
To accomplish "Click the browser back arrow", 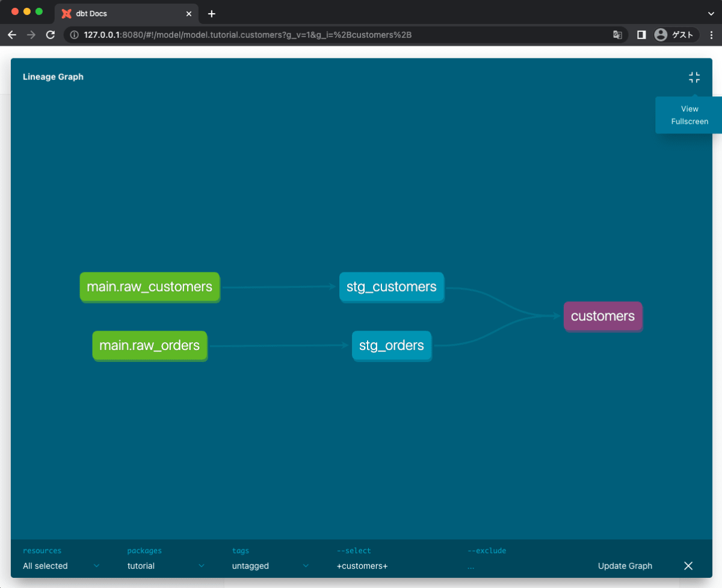I will point(12,35).
